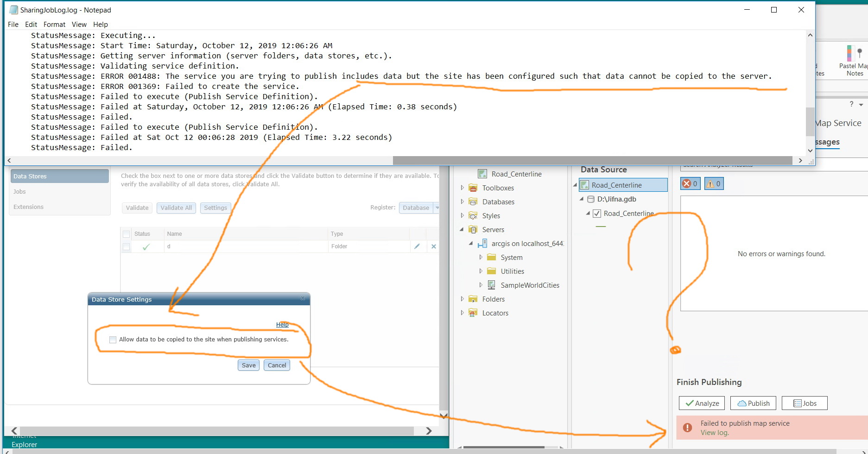Click the ArcGIS server connection icon
The width and height of the screenshot is (868, 454).
(x=482, y=243)
